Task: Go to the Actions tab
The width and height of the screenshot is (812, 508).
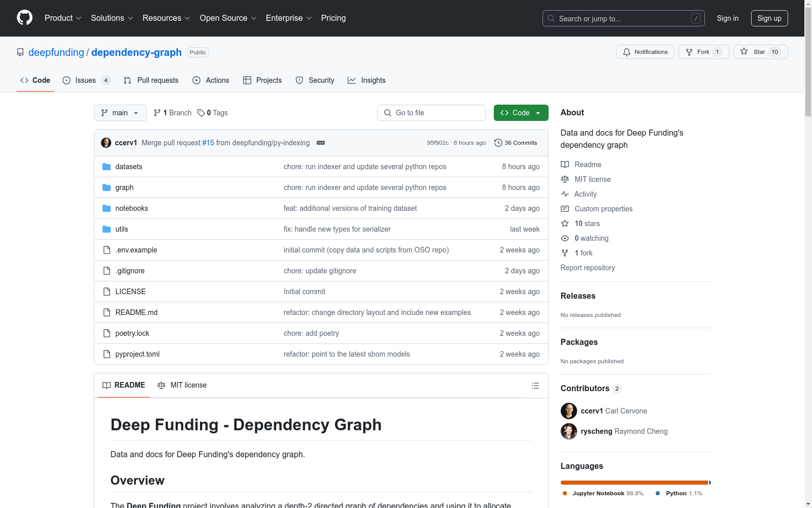Action: [x=211, y=80]
